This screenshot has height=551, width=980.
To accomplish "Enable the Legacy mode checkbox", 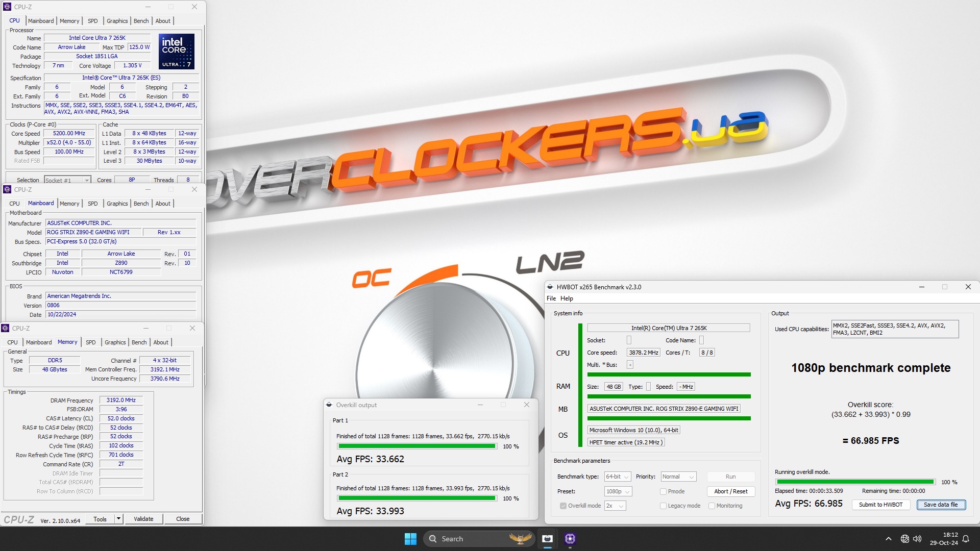I will [663, 506].
